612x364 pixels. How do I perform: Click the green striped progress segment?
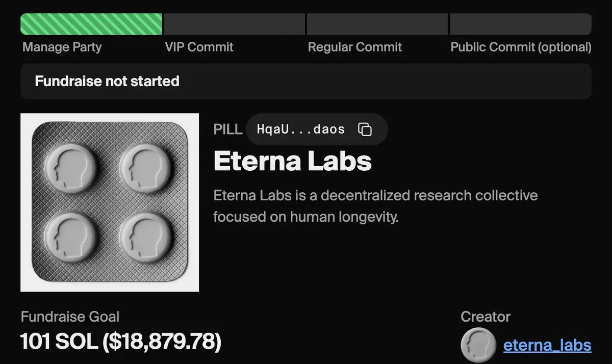[x=91, y=24]
